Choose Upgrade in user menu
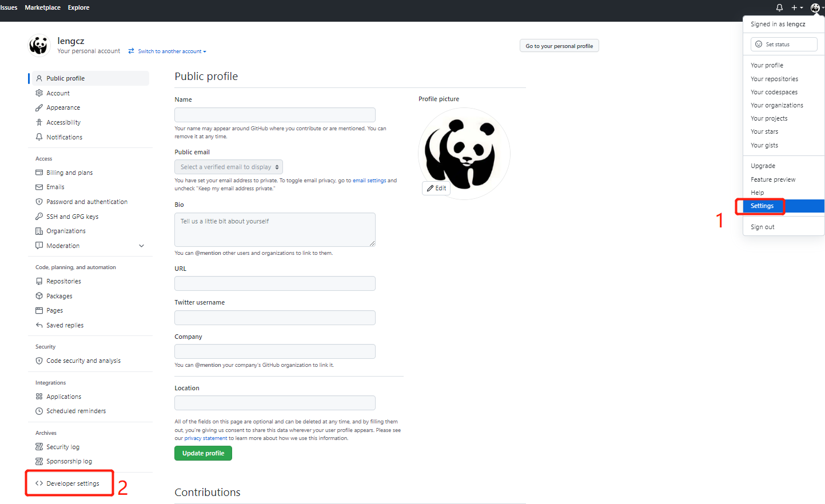The height and width of the screenshot is (504, 825). point(763,166)
